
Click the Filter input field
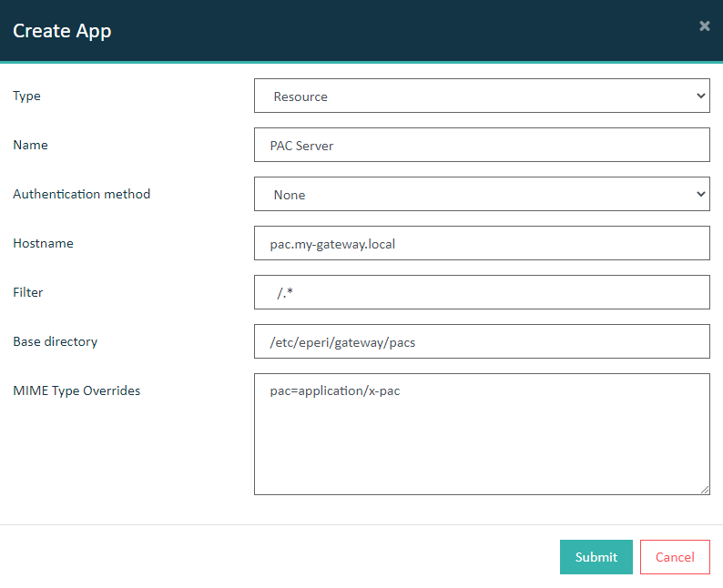[x=482, y=292]
